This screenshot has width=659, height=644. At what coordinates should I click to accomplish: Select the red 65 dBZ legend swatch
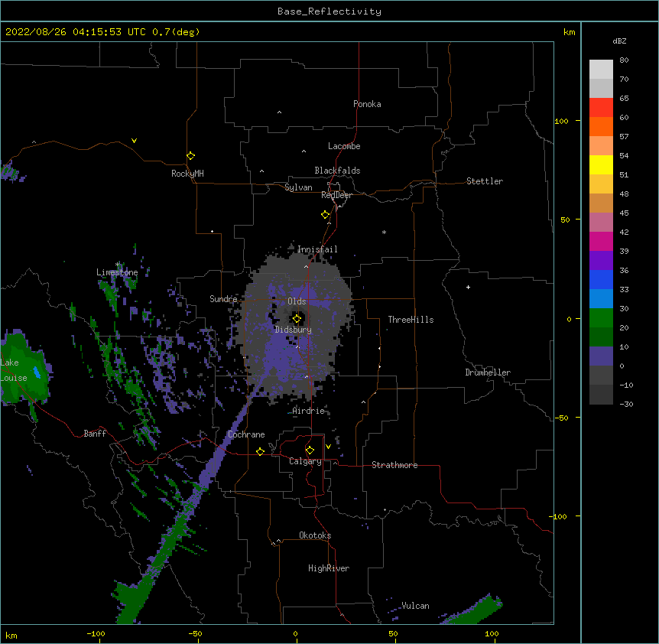click(601, 107)
